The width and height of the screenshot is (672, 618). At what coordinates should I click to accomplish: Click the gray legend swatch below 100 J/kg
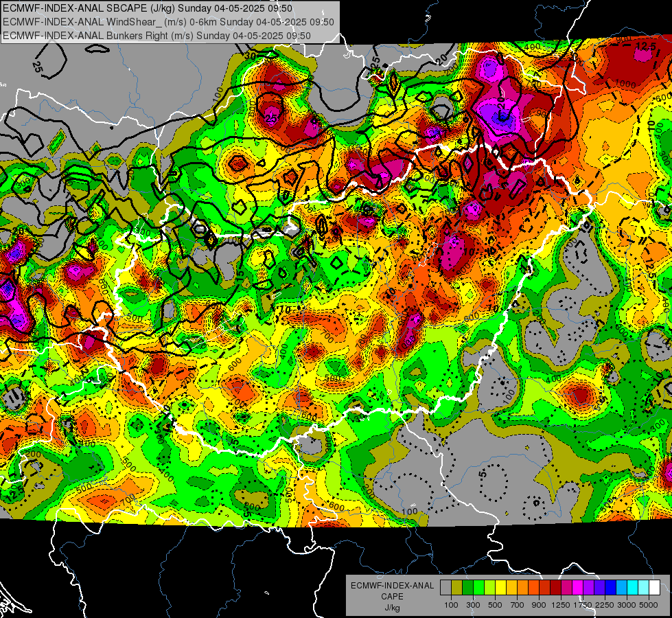click(445, 588)
